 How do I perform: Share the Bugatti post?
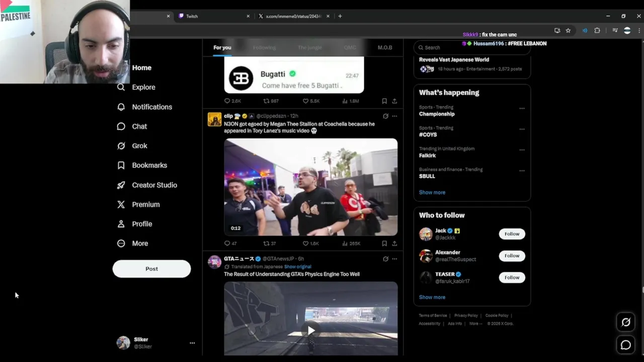point(394,101)
